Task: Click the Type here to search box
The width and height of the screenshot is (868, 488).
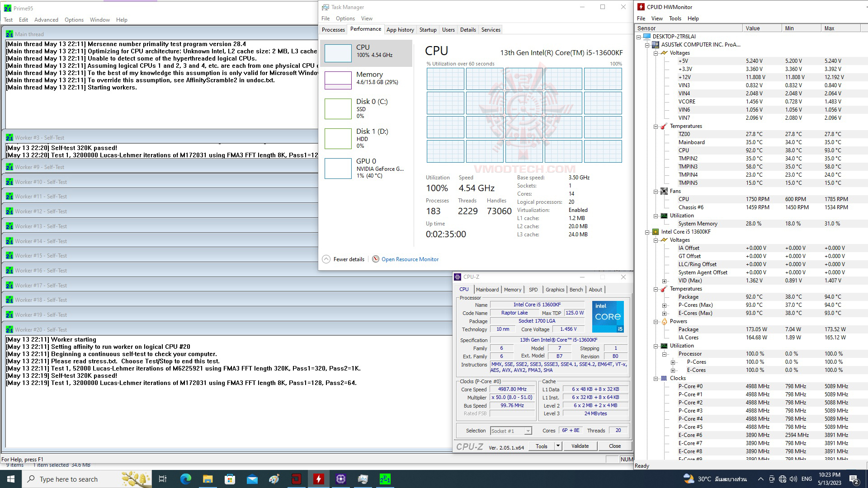Action: pos(69,479)
